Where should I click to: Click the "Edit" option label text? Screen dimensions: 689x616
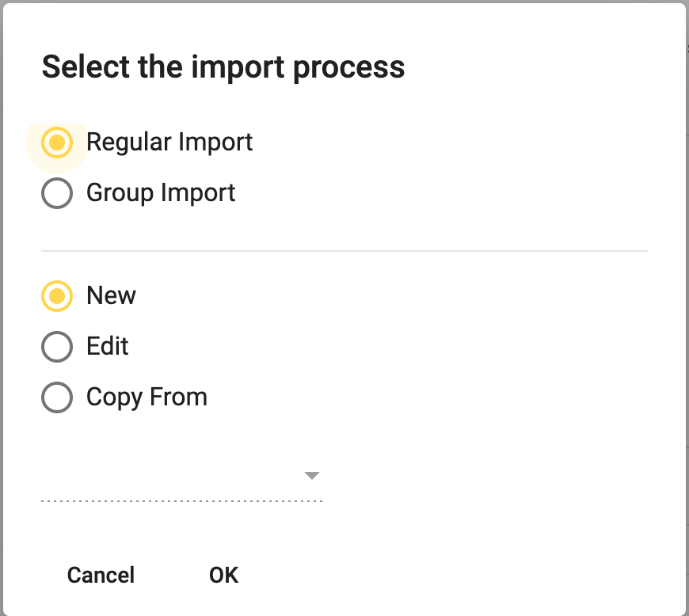[x=107, y=346]
